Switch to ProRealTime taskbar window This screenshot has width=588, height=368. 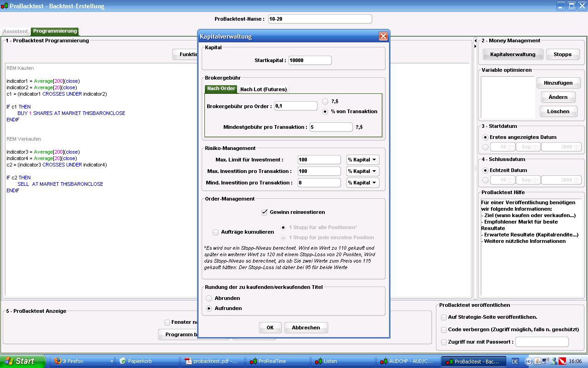pos(277,361)
